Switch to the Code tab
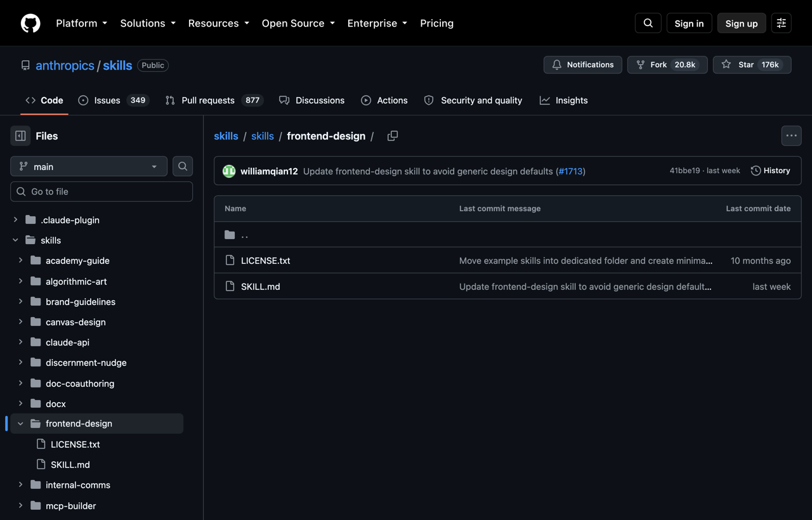Screen dimensions: 812x520 44,100
